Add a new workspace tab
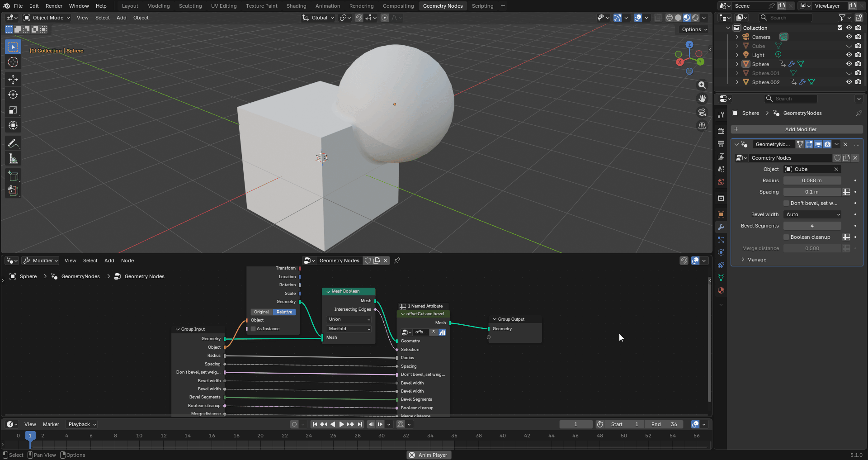This screenshot has width=868, height=460. tap(503, 6)
